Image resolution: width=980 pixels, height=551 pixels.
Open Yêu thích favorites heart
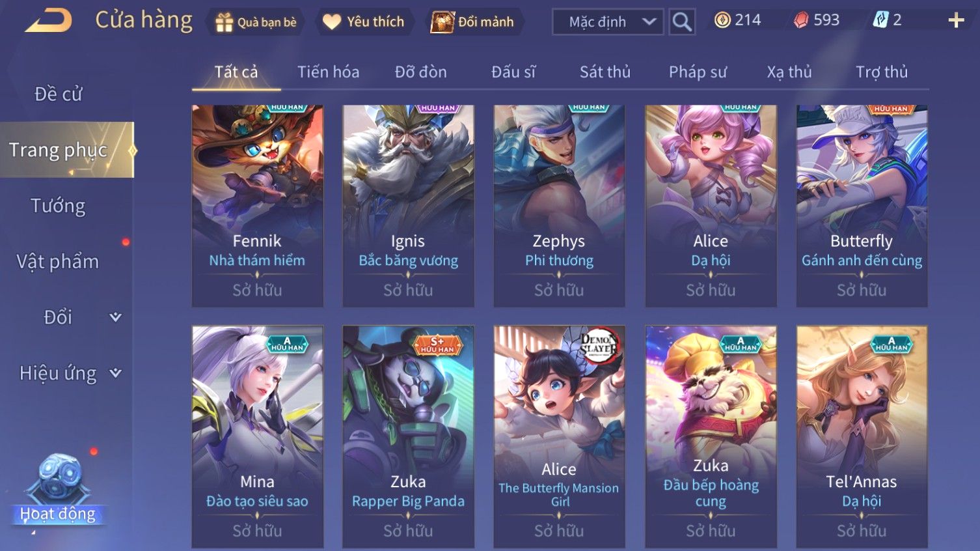click(x=364, y=22)
